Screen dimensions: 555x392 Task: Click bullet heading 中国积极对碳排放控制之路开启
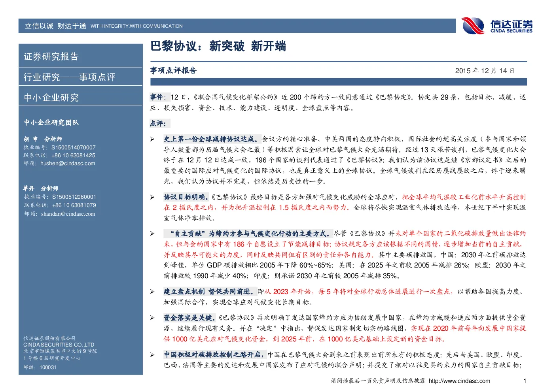click(215, 354)
